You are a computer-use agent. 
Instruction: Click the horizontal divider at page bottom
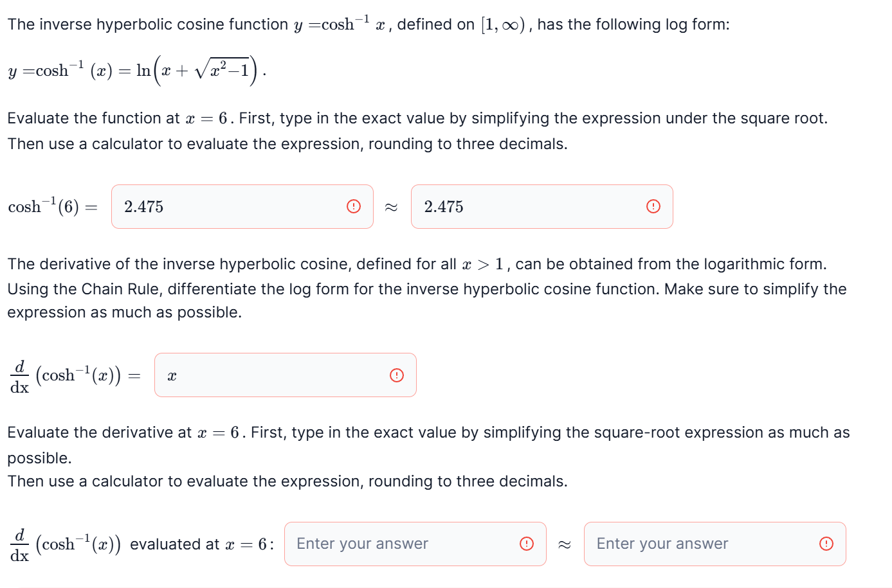[446, 586]
